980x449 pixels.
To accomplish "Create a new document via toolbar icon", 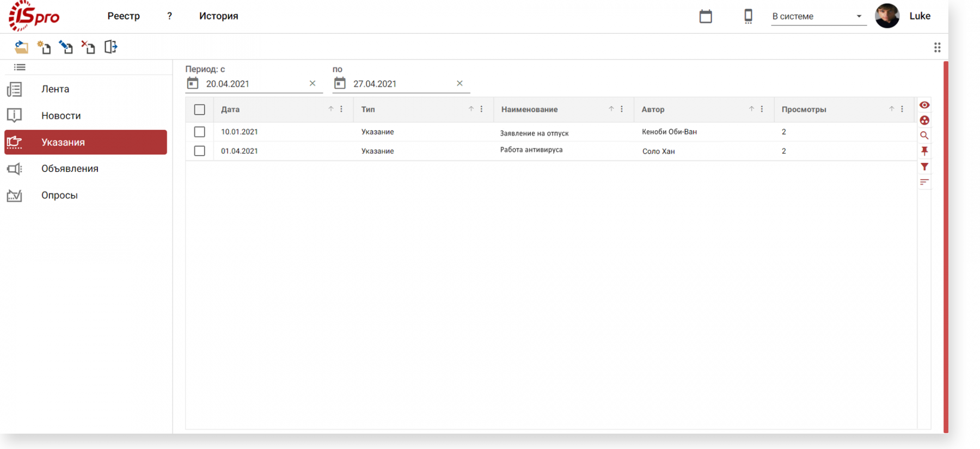I will pyautogui.click(x=44, y=47).
